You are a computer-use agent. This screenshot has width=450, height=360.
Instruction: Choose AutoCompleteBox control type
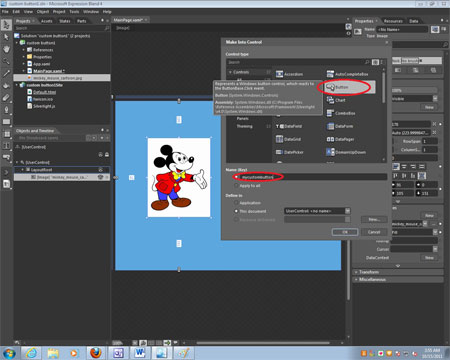(348, 74)
